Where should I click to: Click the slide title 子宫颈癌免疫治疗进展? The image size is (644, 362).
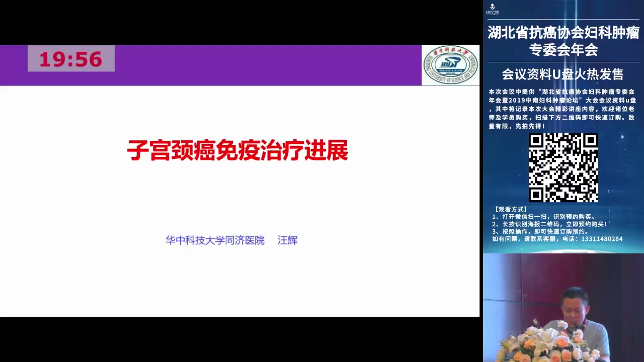237,150
